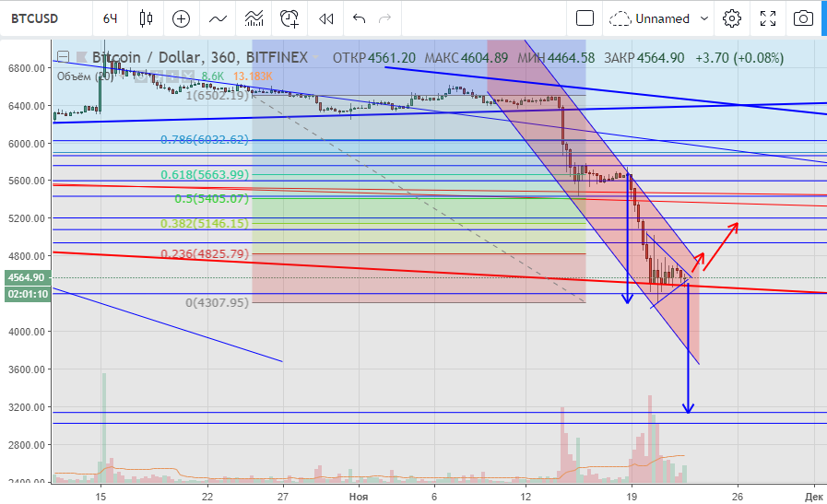Undo the last chart action
This screenshot has height=504, width=827.
[x=360, y=18]
